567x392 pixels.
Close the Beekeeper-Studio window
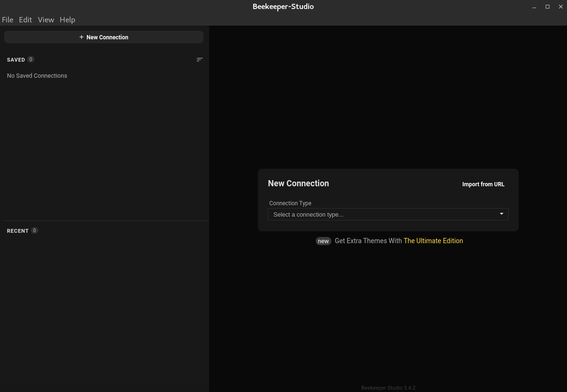pos(561,7)
